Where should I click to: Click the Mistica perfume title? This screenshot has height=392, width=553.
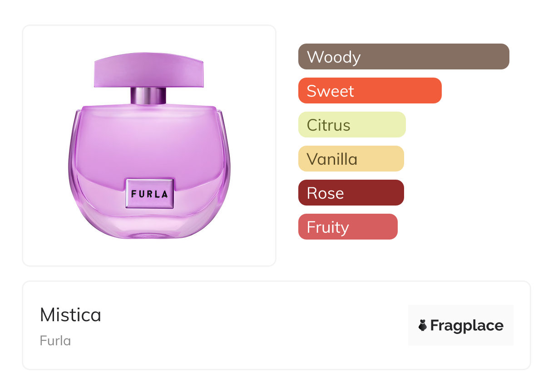(70, 315)
